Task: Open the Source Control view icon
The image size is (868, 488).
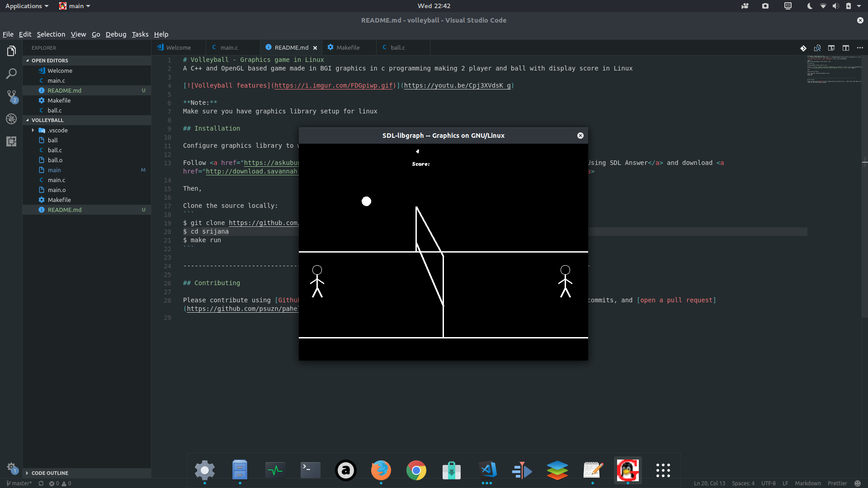Action: (x=11, y=96)
